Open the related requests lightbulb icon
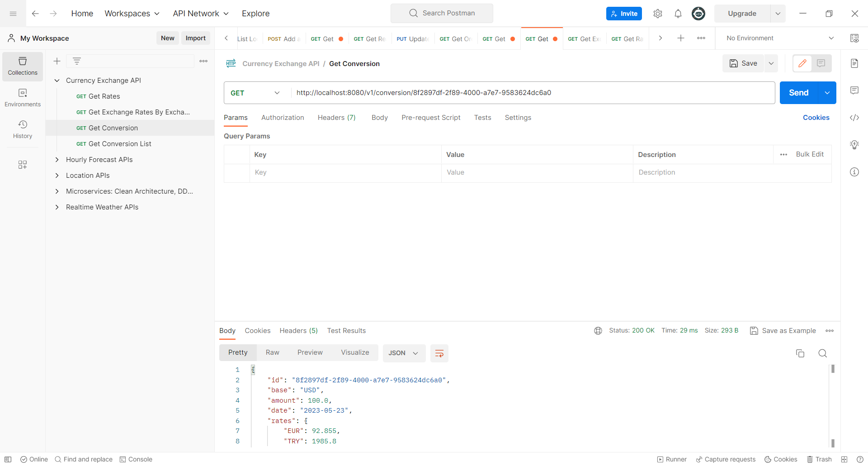This screenshot has width=868, height=466. pyautogui.click(x=854, y=145)
